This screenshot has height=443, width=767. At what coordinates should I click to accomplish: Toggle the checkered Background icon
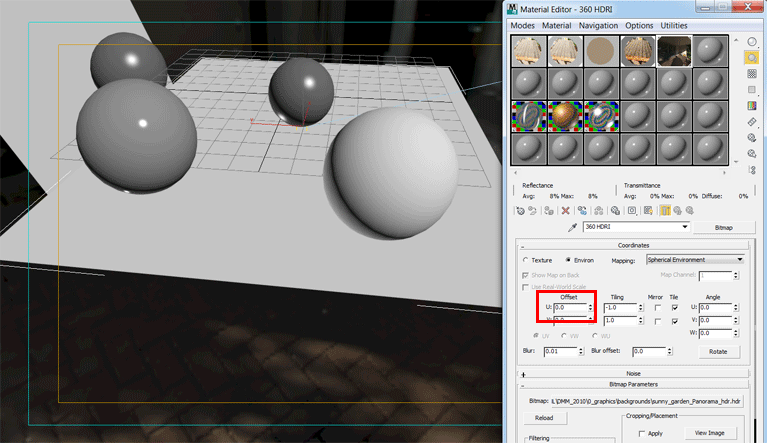pyautogui.click(x=752, y=74)
